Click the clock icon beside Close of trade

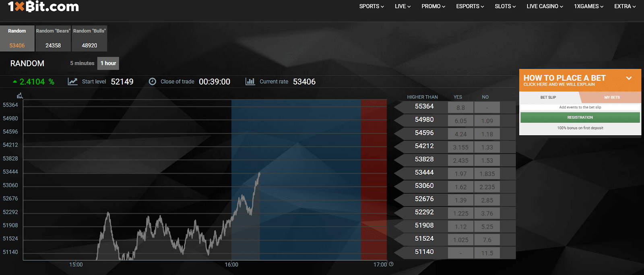click(153, 81)
